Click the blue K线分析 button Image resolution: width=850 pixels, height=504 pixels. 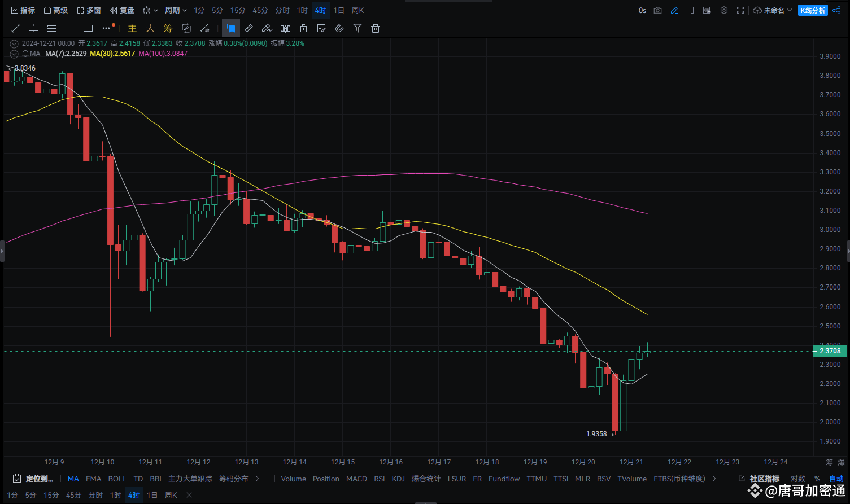point(813,10)
